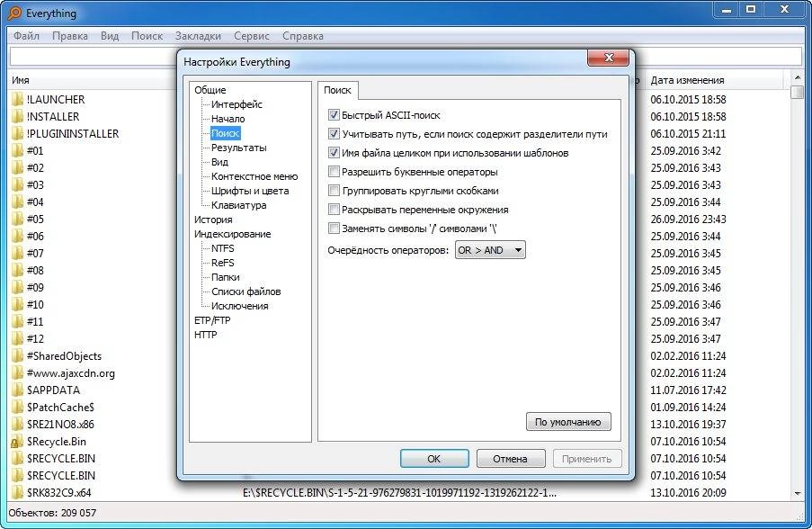Select the #09 folder icon

point(18,287)
